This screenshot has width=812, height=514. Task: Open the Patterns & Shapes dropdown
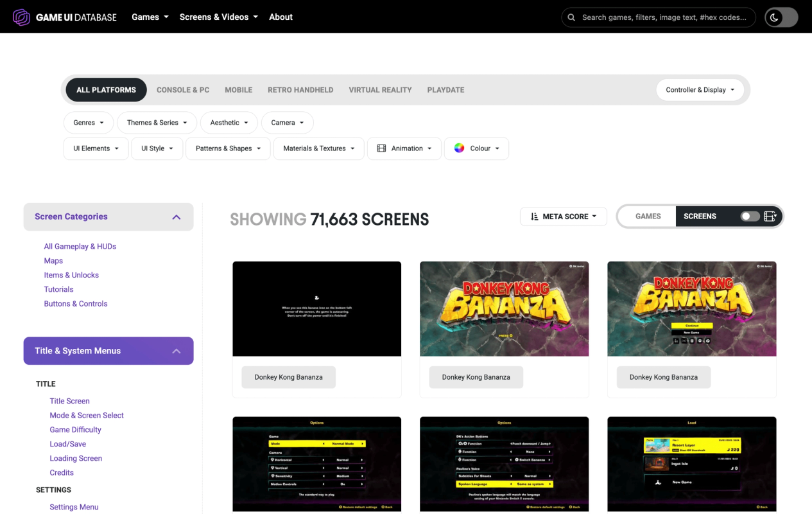click(x=228, y=148)
